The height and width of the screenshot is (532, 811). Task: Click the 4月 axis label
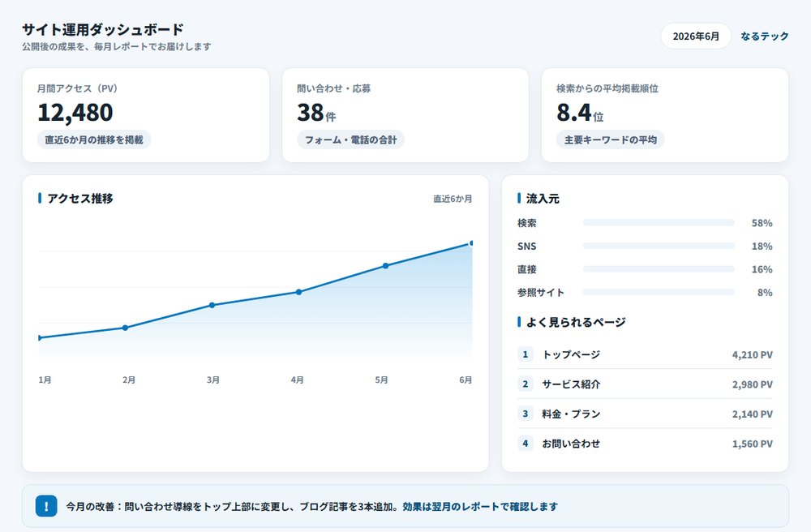click(298, 380)
